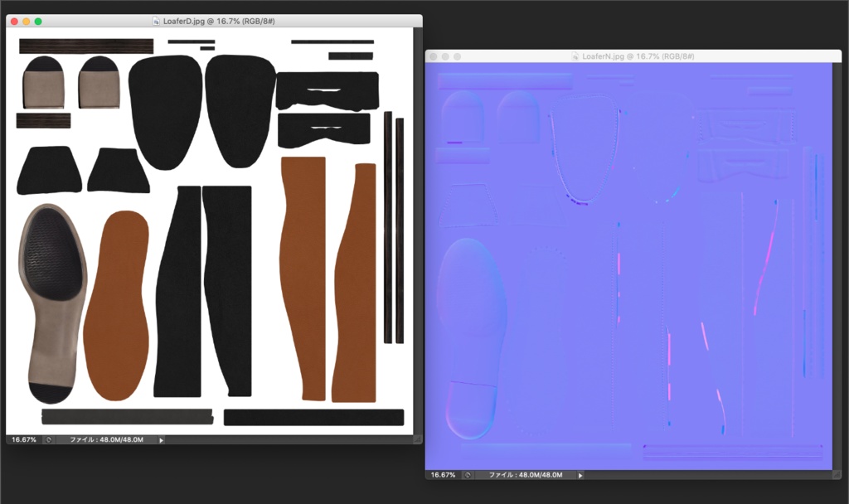Click the 16.67% zoom field in LoaferN window
Viewport: 849px width, 504px height.
[443, 475]
